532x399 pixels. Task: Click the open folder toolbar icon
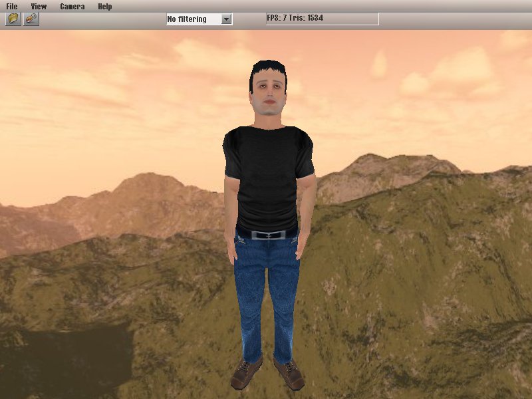pos(13,19)
